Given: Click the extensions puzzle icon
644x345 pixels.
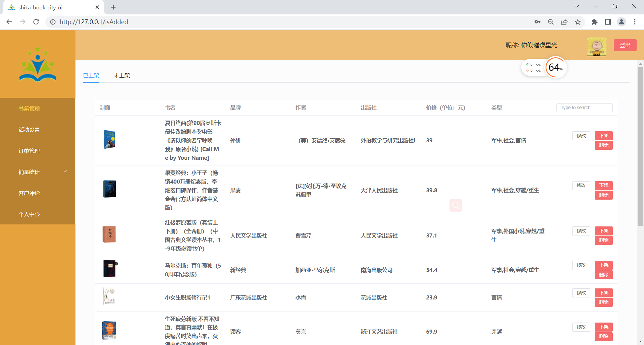Looking at the screenshot, I should 594,22.
